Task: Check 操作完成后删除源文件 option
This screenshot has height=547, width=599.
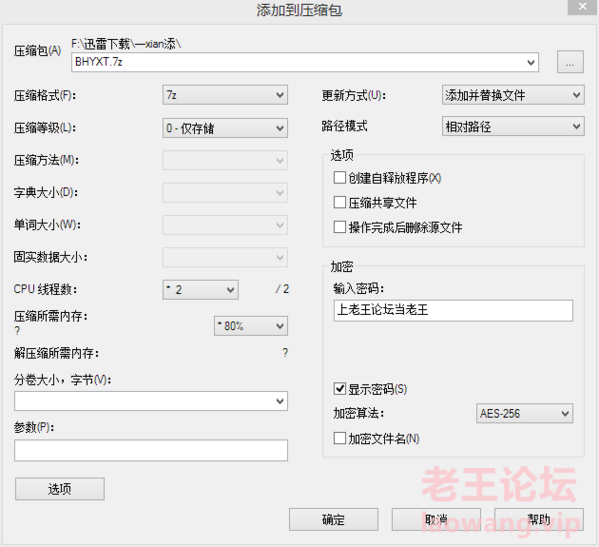Action: pos(340,227)
